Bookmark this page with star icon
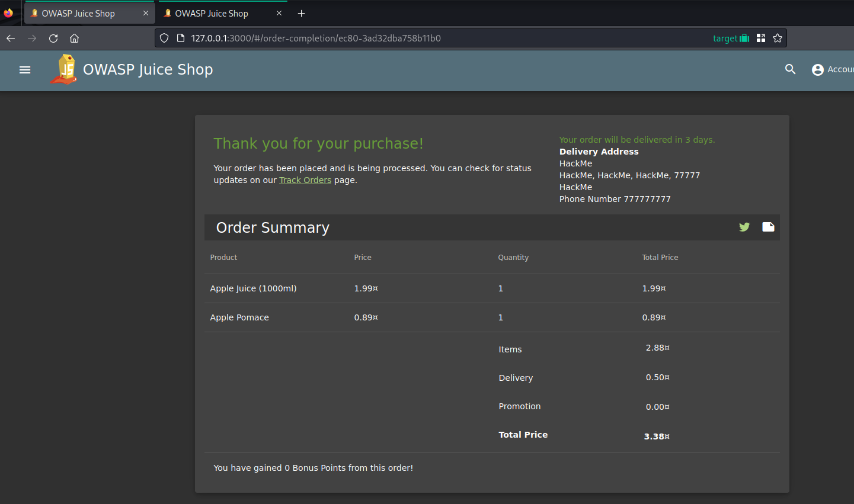 [778, 38]
